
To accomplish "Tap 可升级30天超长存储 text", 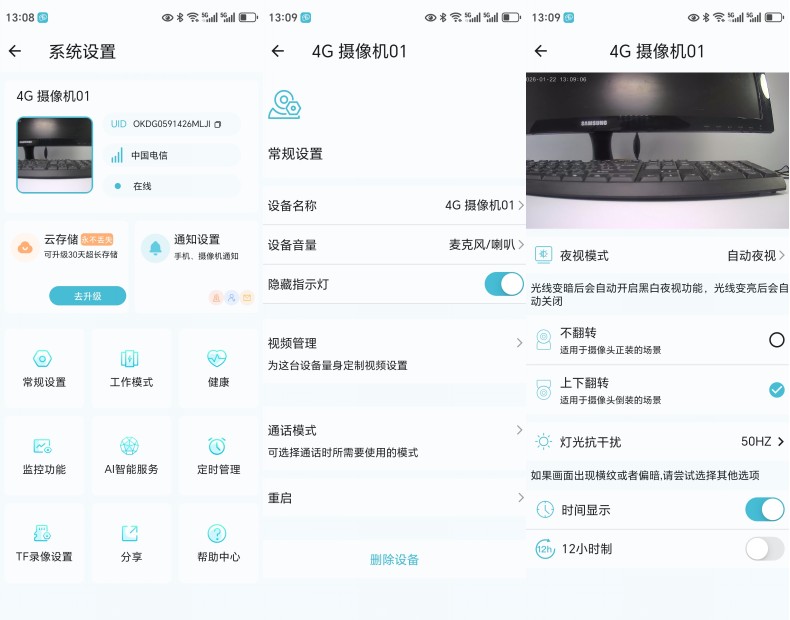I will 81,255.
